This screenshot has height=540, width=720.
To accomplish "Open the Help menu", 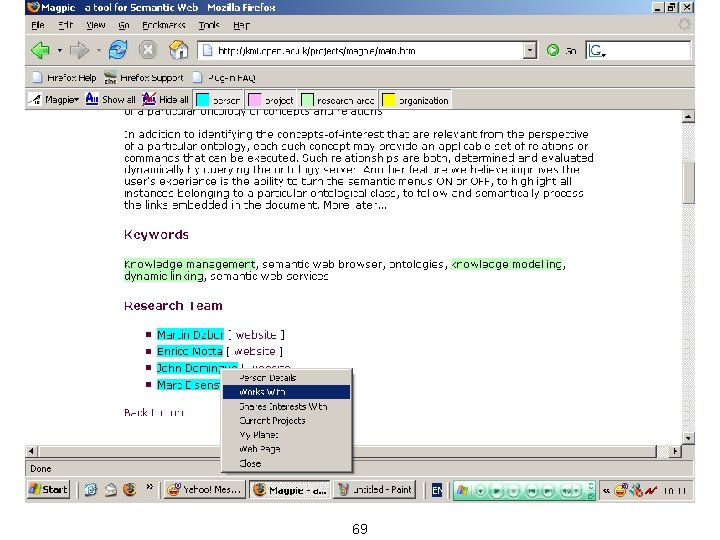I will tap(241, 25).
